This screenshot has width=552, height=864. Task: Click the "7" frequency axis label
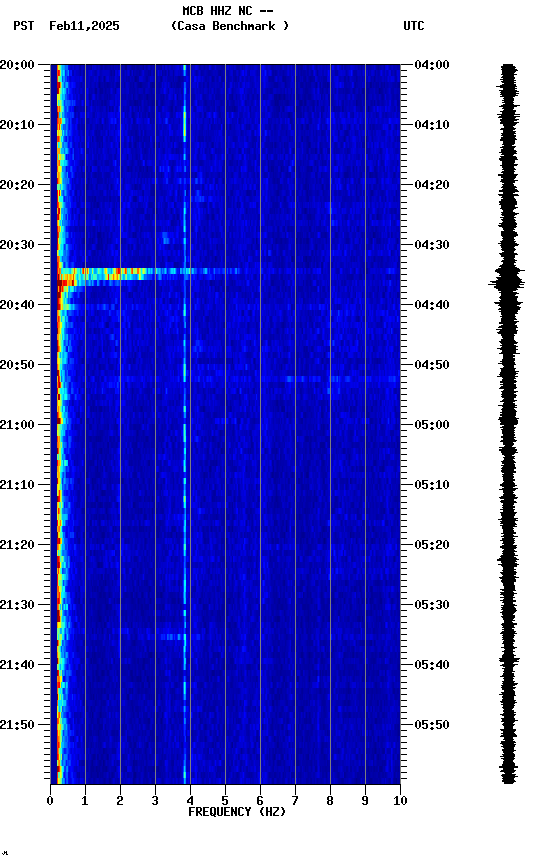[x=295, y=802]
